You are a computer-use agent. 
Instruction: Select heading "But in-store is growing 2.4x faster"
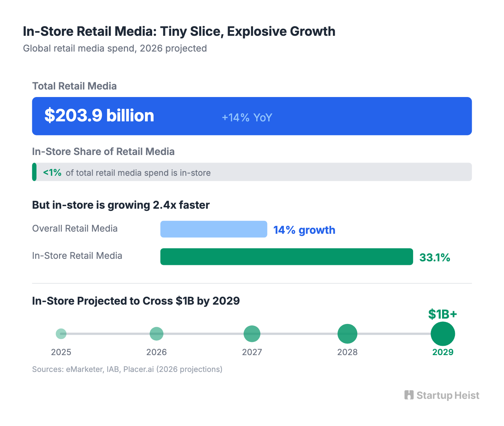(121, 205)
